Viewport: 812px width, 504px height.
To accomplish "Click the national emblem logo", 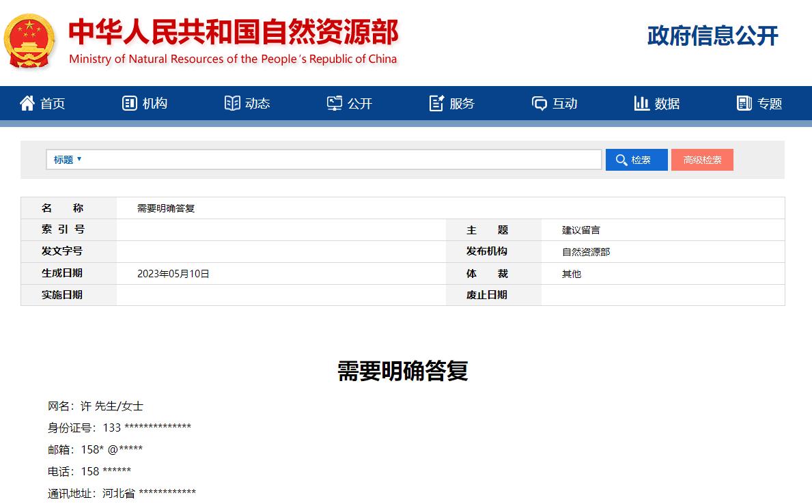I will pos(29,41).
